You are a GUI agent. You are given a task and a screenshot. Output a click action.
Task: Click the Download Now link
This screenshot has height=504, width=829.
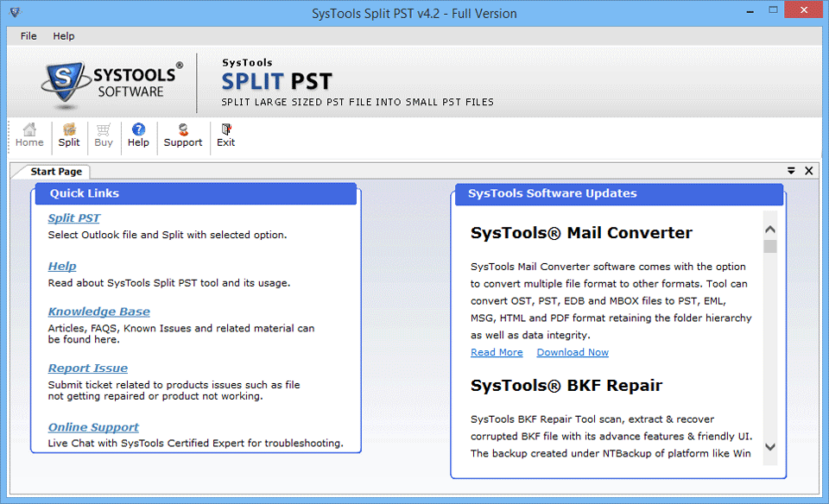pos(573,352)
